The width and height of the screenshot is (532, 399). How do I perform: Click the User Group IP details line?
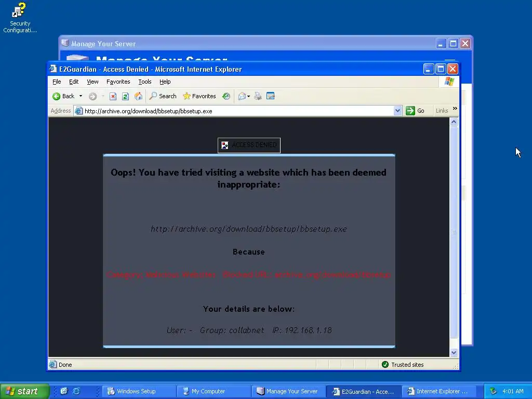point(249,330)
